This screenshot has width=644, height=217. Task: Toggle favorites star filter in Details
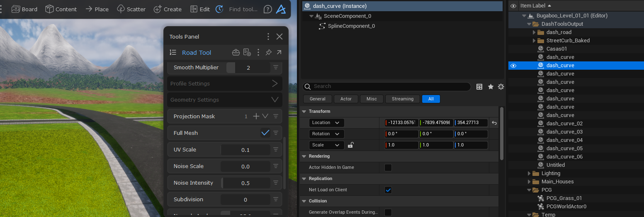pyautogui.click(x=491, y=86)
